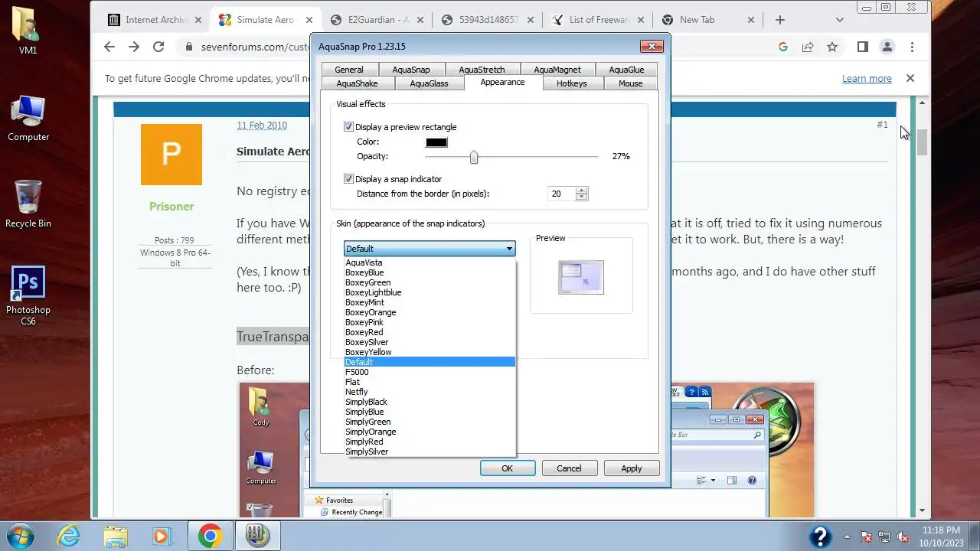The width and height of the screenshot is (980, 551).
Task: Select AquaVista skin from list
Action: pyautogui.click(x=430, y=262)
